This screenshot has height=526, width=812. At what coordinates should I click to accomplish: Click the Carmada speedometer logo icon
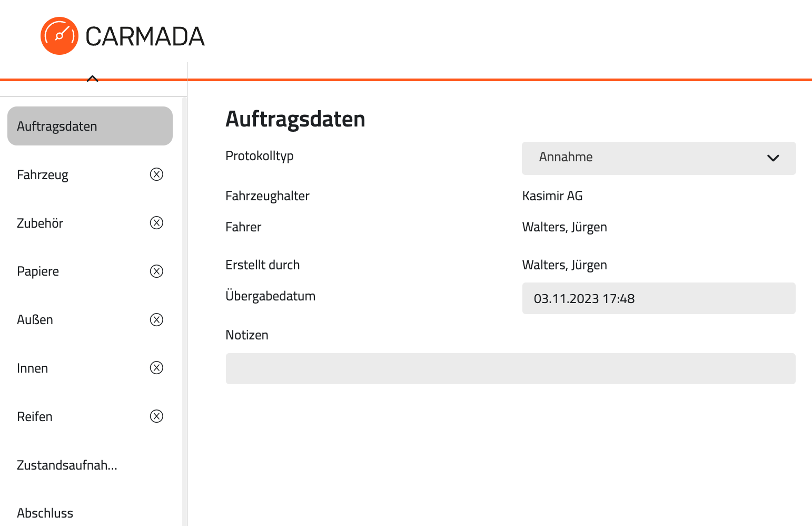60,36
